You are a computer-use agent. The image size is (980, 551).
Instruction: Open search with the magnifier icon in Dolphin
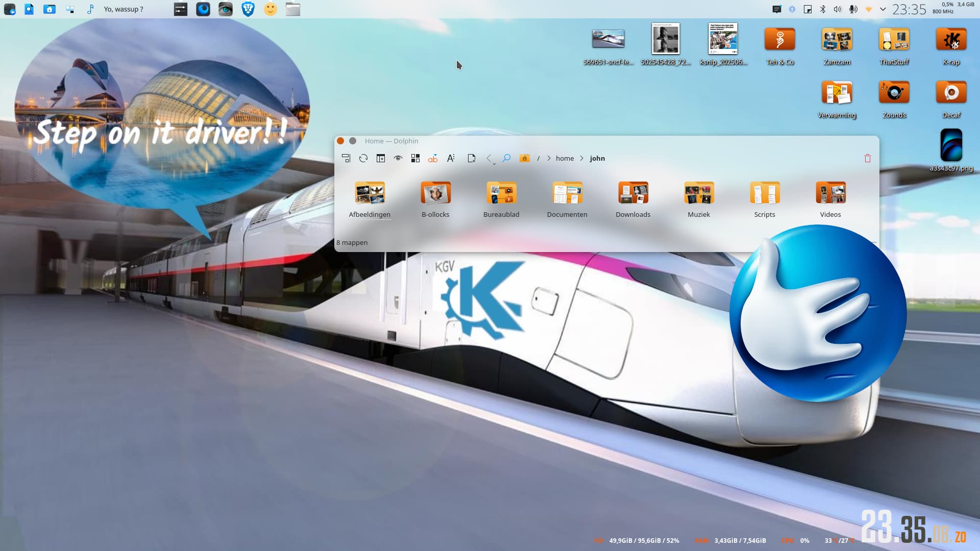pos(506,158)
